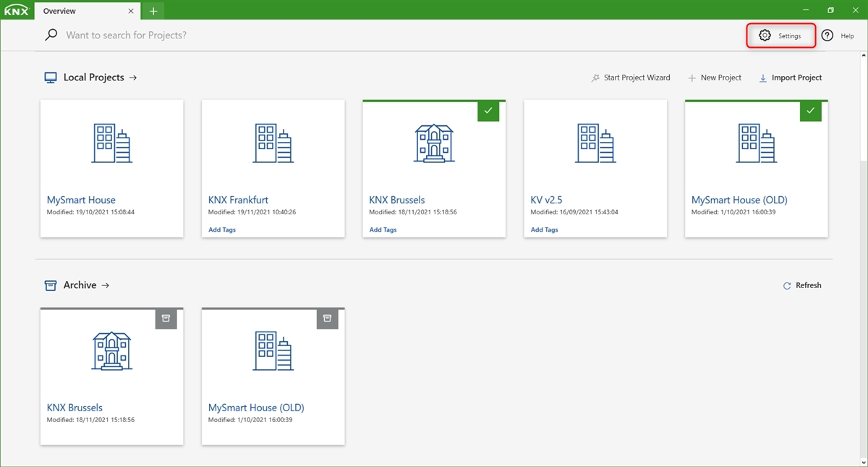Click the archive box badge on archived KNX Brussels
This screenshot has width=868, height=467.
click(x=166, y=318)
